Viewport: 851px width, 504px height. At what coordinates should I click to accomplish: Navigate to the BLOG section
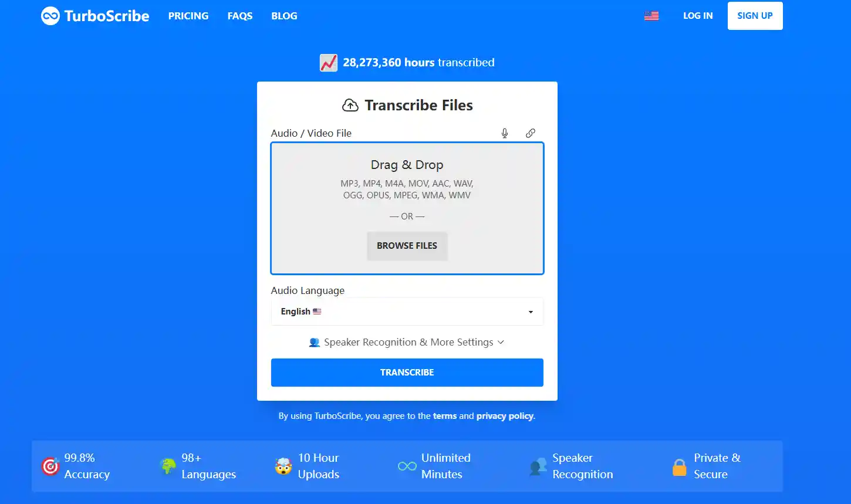click(x=284, y=16)
